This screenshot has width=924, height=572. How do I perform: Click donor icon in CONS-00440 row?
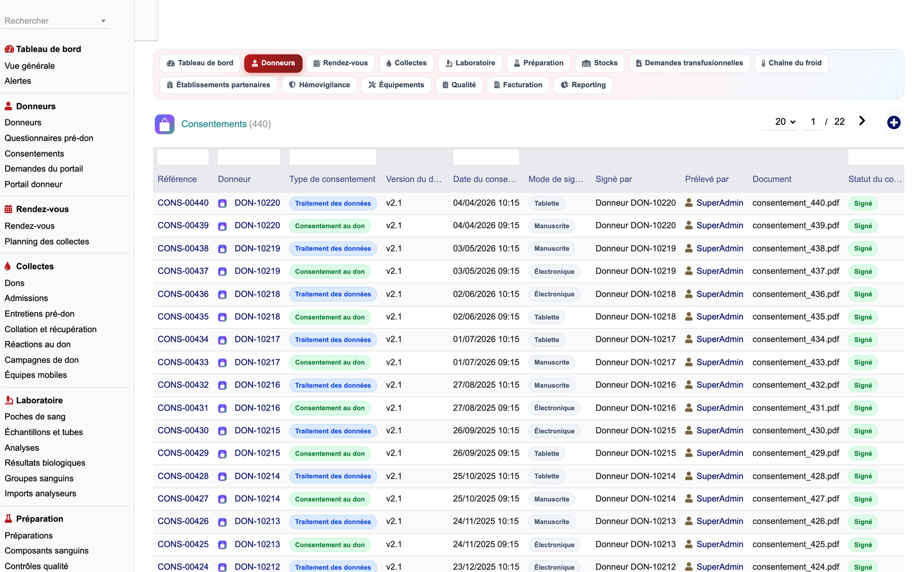point(223,203)
